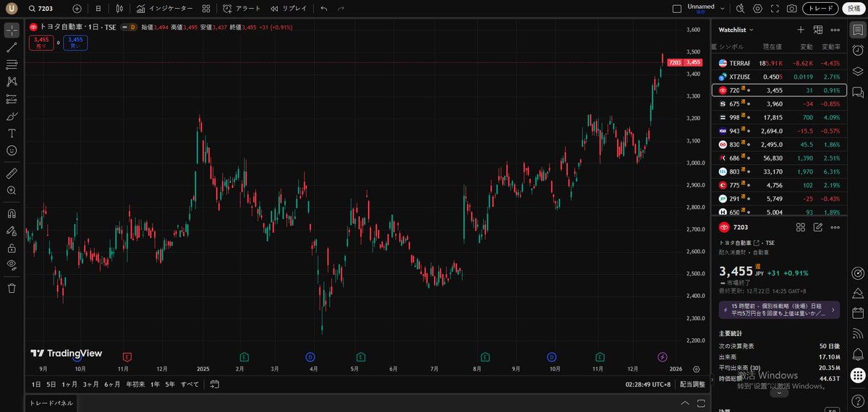The height and width of the screenshot is (412, 868).
Task: Select the trend line drawing tool
Action: coord(12,48)
